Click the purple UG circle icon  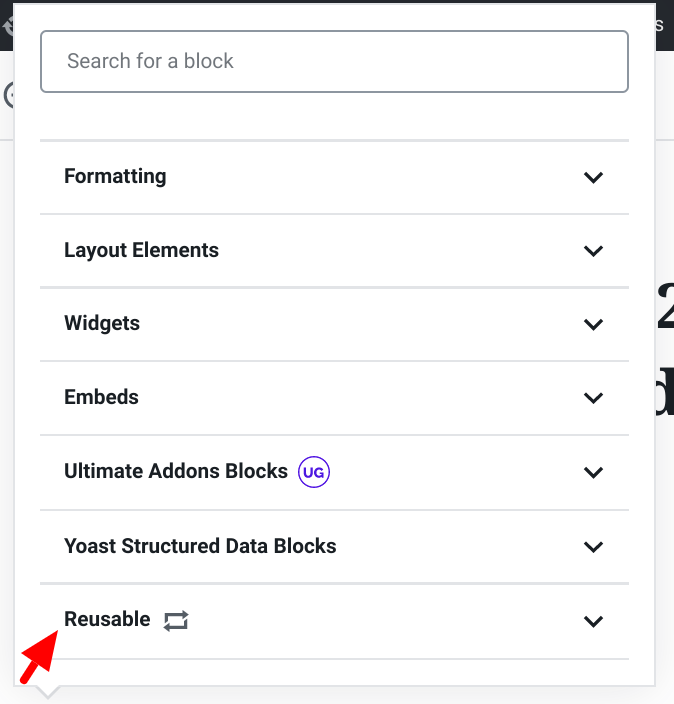click(x=314, y=472)
